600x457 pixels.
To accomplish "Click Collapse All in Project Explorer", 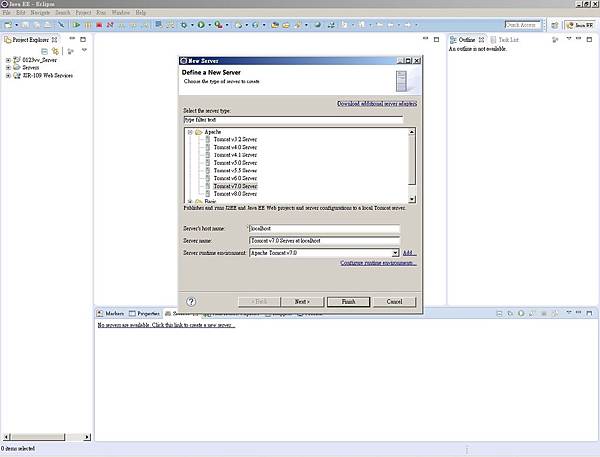I will pyautogui.click(x=44, y=51).
